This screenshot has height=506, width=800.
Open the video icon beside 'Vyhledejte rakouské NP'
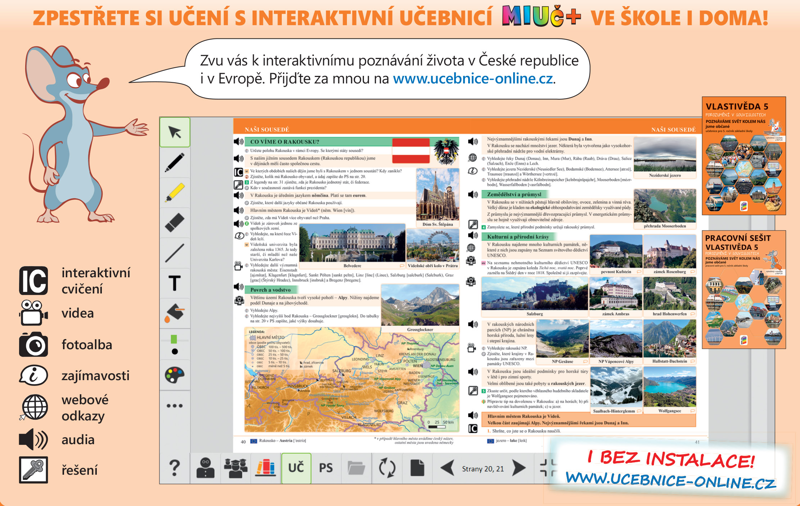(x=472, y=348)
